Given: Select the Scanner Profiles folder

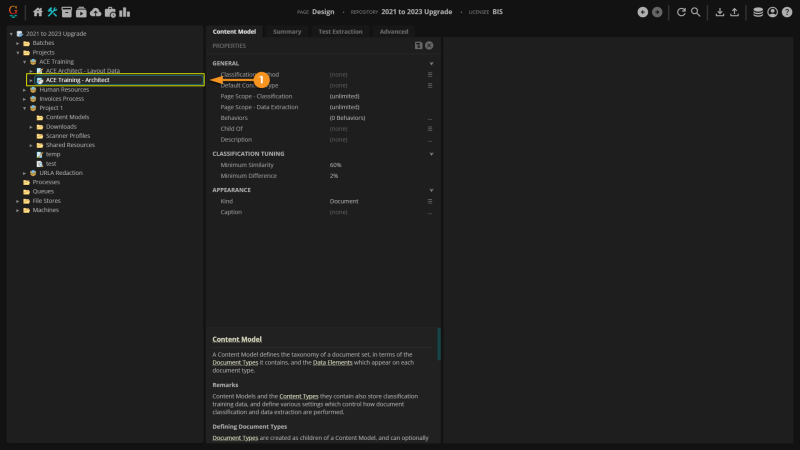Looking at the screenshot, I should point(68,136).
